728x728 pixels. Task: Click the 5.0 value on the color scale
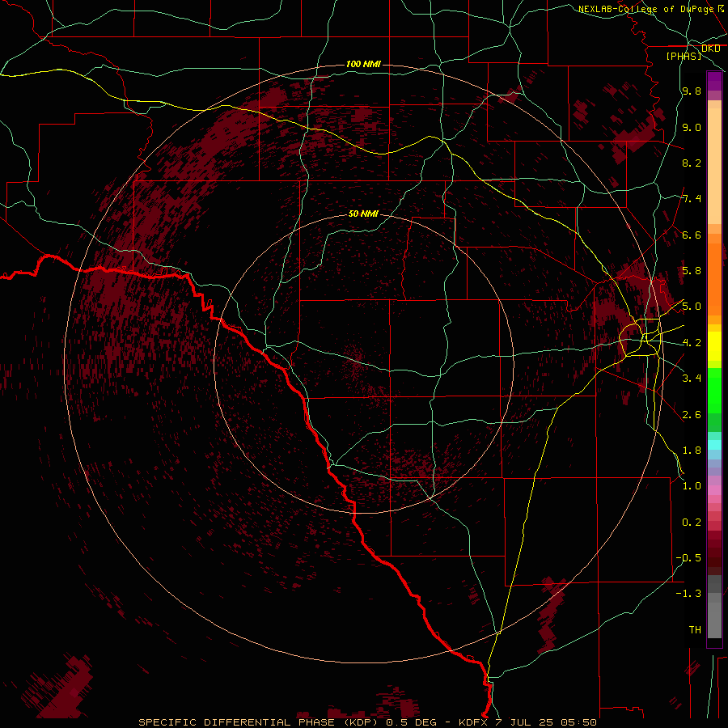point(692,307)
